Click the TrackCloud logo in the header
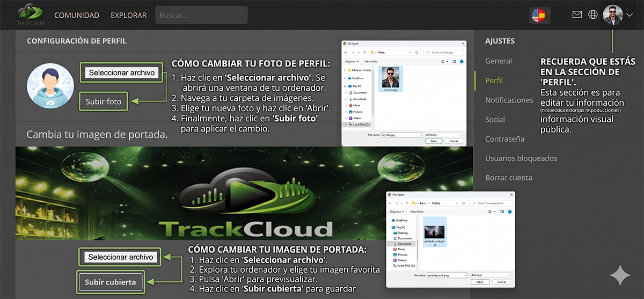The height and width of the screenshot is (299, 644). coord(31,15)
